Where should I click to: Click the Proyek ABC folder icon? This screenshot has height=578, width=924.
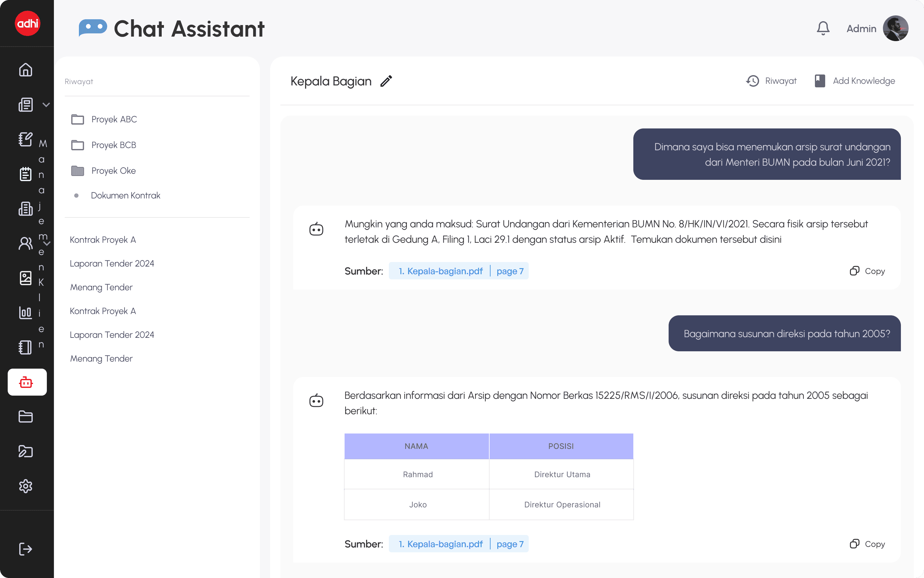pyautogui.click(x=78, y=119)
